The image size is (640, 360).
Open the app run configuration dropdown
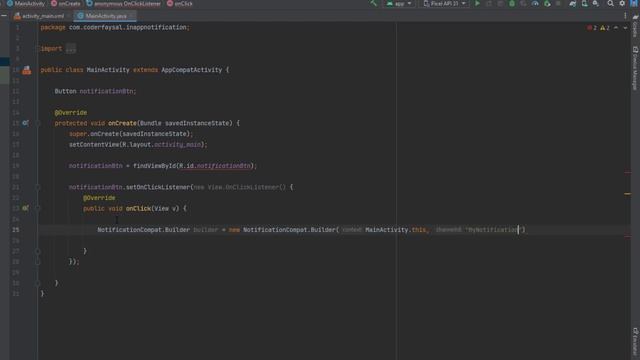(399, 4)
